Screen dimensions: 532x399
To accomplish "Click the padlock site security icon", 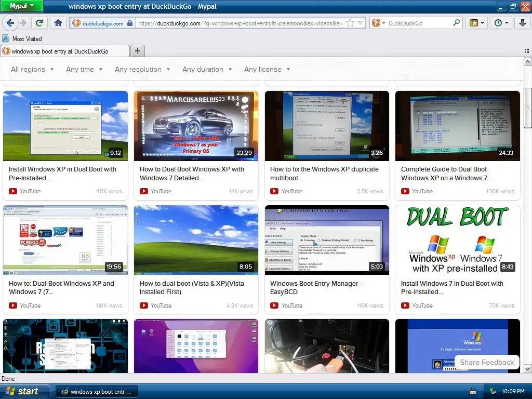I will click(130, 23).
